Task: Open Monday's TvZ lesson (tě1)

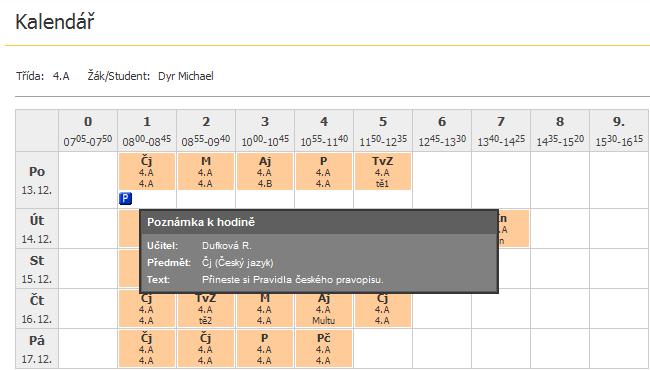Action: [382, 172]
